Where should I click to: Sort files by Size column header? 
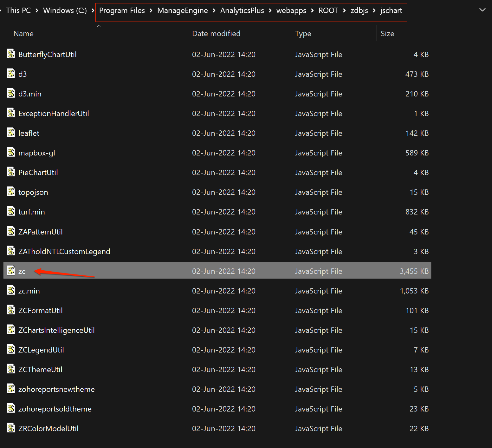(x=387, y=34)
